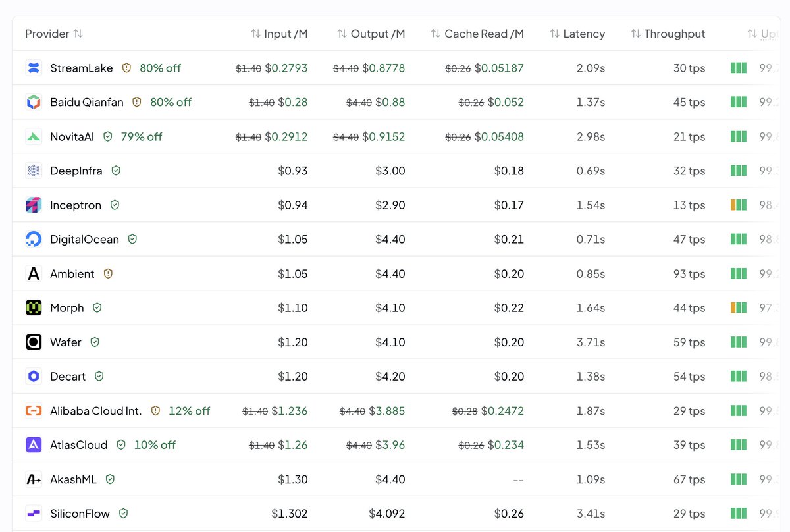790x532 pixels.
Task: Click the verified shield beside DeepInfra
Action: coord(116,171)
